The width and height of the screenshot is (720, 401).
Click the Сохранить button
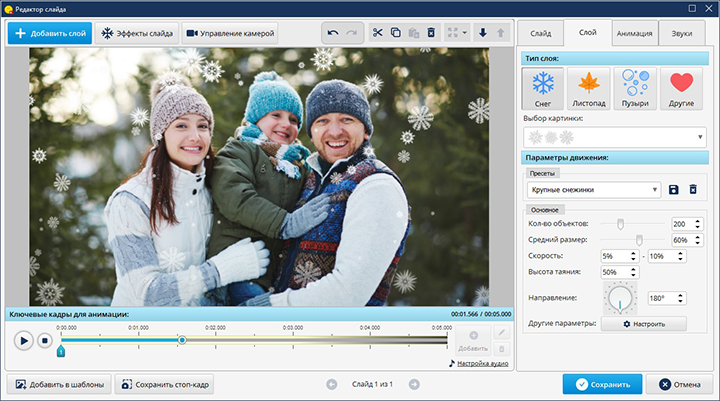point(602,384)
